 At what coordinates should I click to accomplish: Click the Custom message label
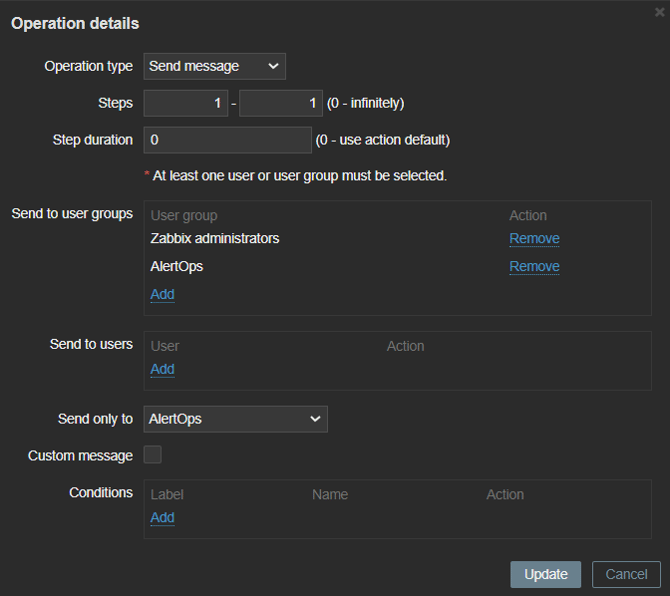[x=80, y=456]
